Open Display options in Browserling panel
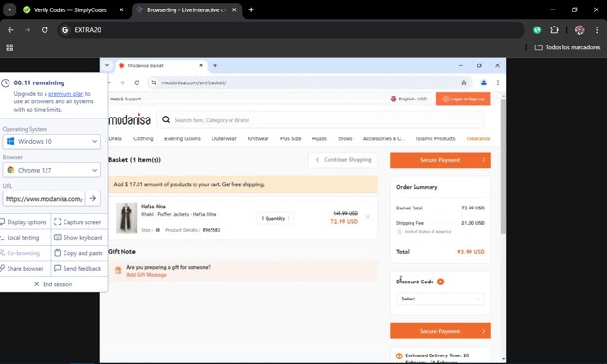Screen dimensions: 607x364 [23, 222]
